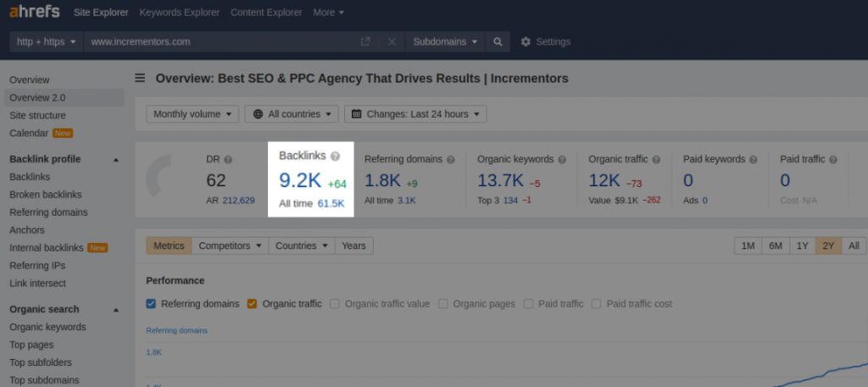Click the 61.5K all time backlinks value

[331, 203]
